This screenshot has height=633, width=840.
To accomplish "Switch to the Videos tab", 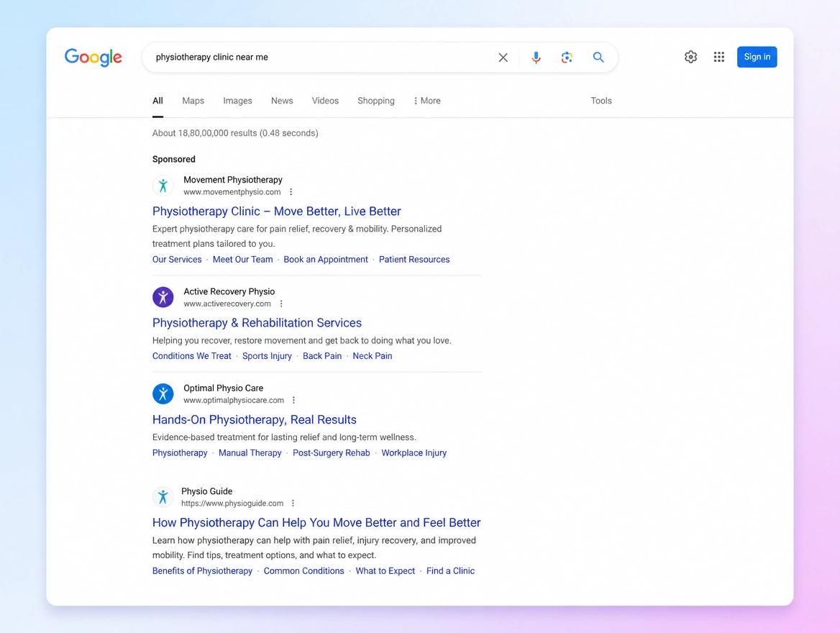I will point(325,101).
